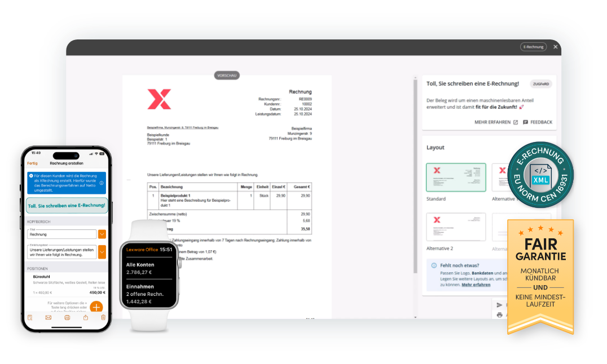Click the external link icon beside Mehr erfahren
Screen dimensions: 607x364
[x=515, y=122]
